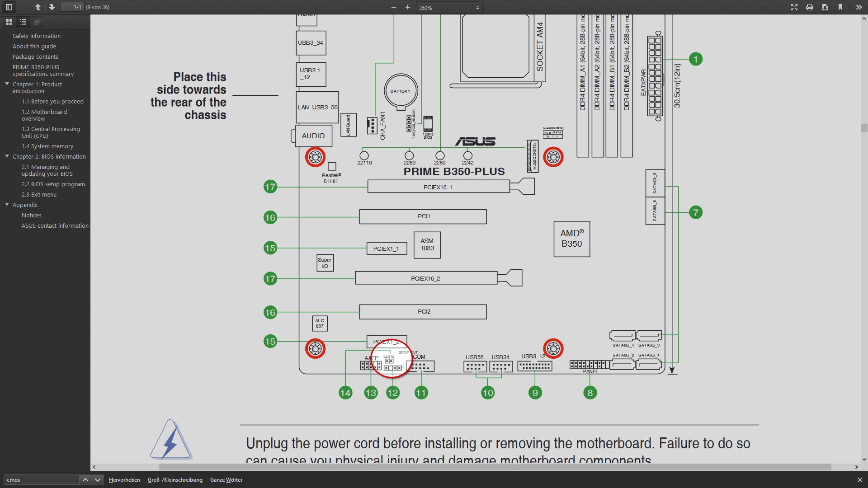Click the horizontal scrollbar thumb
The width and height of the screenshot is (868, 488).
click(x=495, y=467)
